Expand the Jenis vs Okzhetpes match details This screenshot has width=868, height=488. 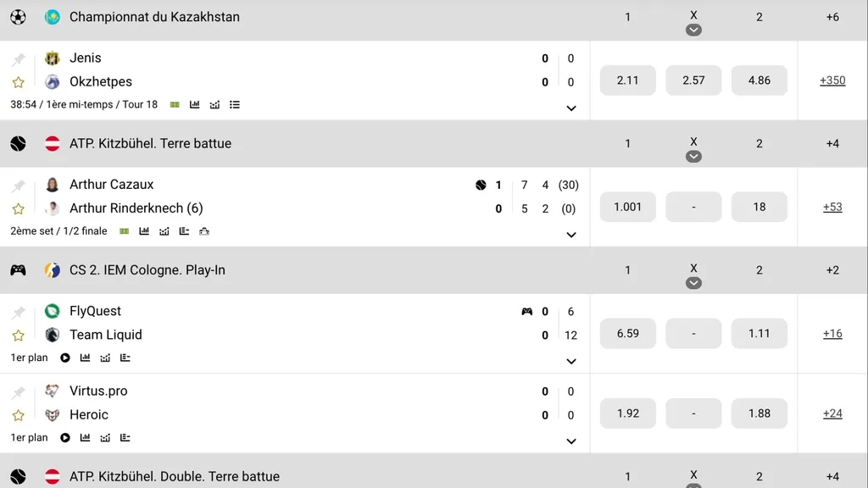(571, 108)
